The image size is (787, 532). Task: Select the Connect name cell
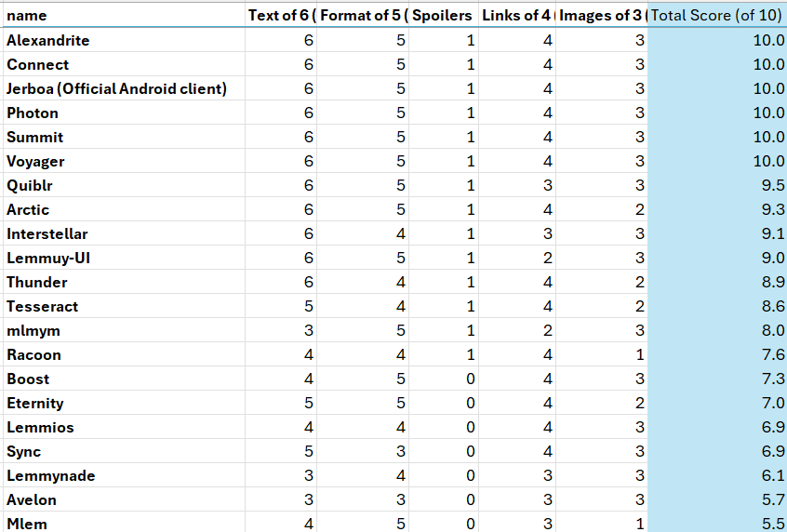coord(124,64)
